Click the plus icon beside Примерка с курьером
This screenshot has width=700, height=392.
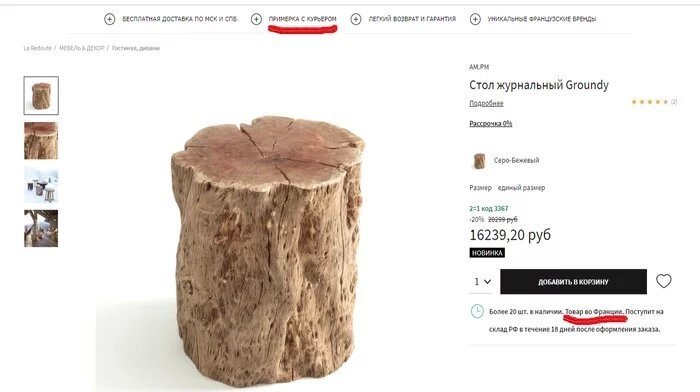pyautogui.click(x=256, y=19)
